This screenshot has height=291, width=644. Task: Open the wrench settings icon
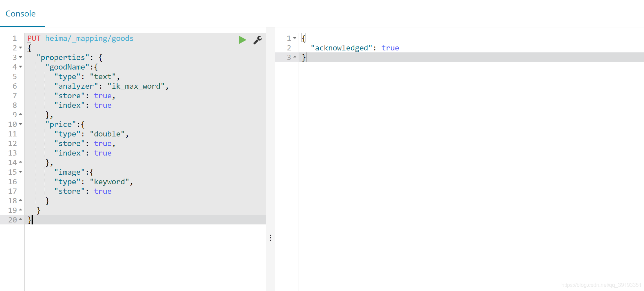(257, 40)
